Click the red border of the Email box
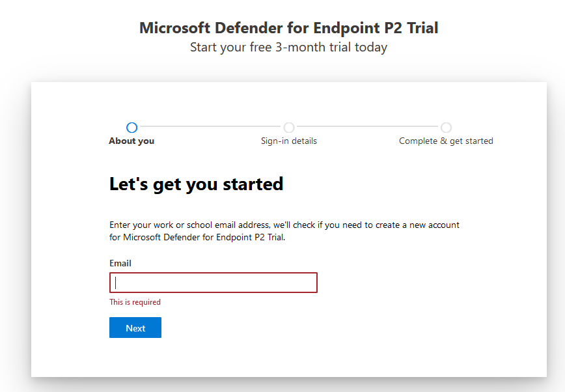 tap(213, 272)
